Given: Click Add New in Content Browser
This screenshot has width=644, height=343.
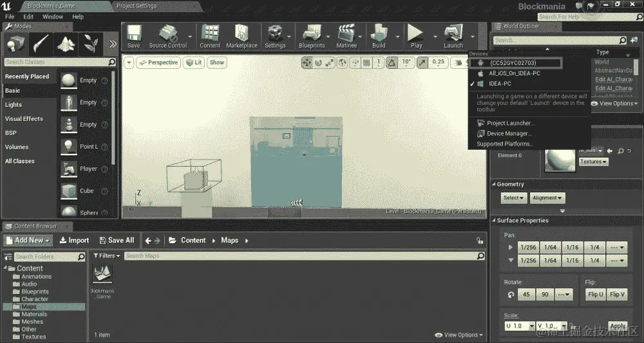Looking at the screenshot, I should click(x=28, y=241).
